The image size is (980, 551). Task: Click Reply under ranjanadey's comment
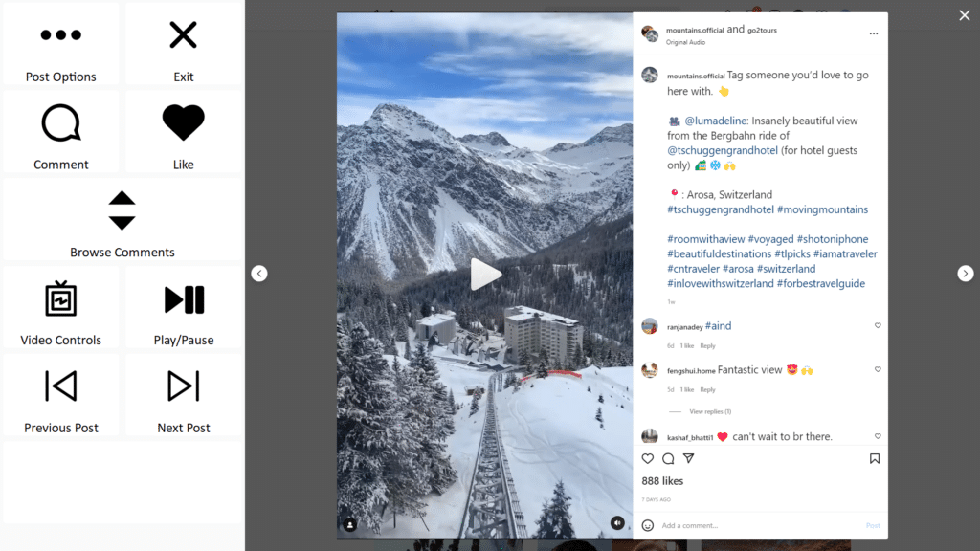tap(707, 345)
